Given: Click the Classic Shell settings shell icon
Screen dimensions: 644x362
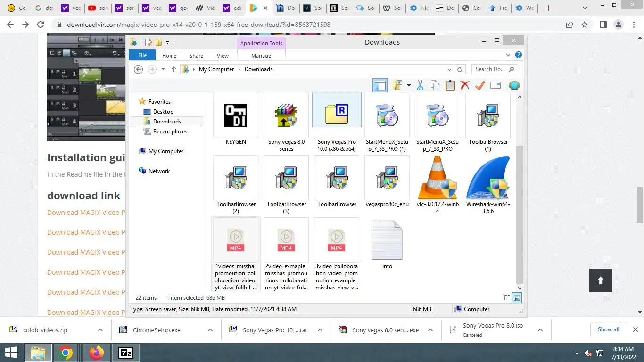Looking at the screenshot, I should coord(514,85).
